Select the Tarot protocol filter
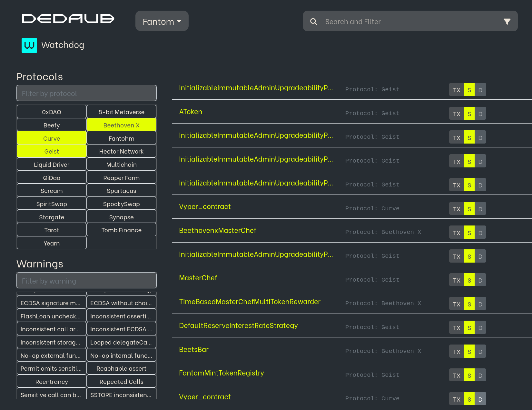The image size is (532, 410). point(52,230)
